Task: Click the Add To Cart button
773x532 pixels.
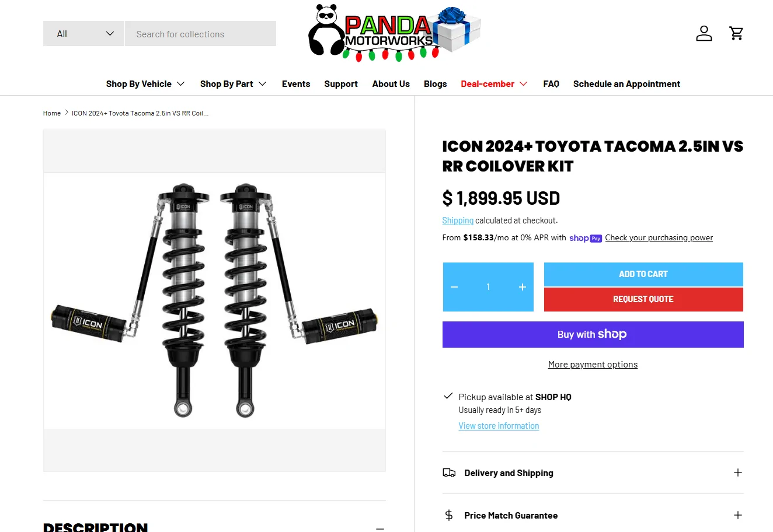Action: point(643,274)
